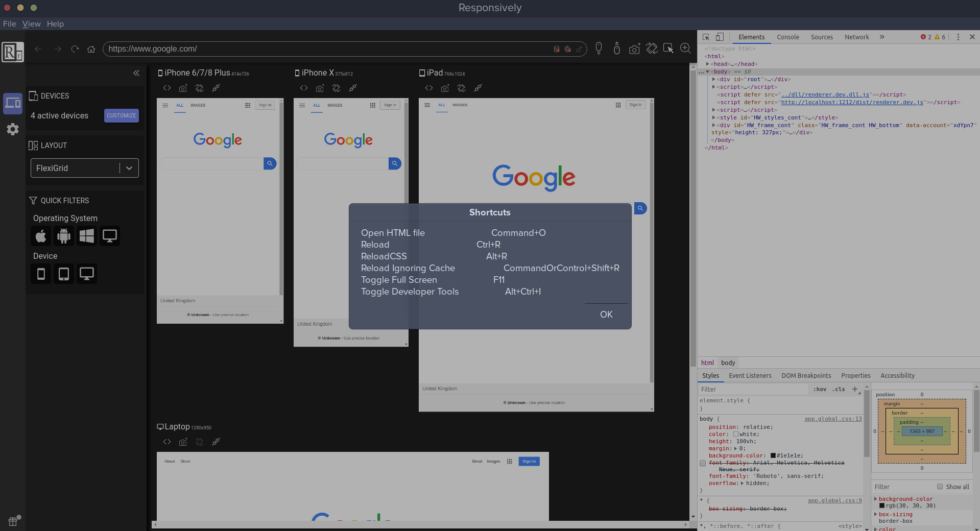Viewport: 980px width, 531px height.
Task: Filter by phone device type
Action: (41, 274)
